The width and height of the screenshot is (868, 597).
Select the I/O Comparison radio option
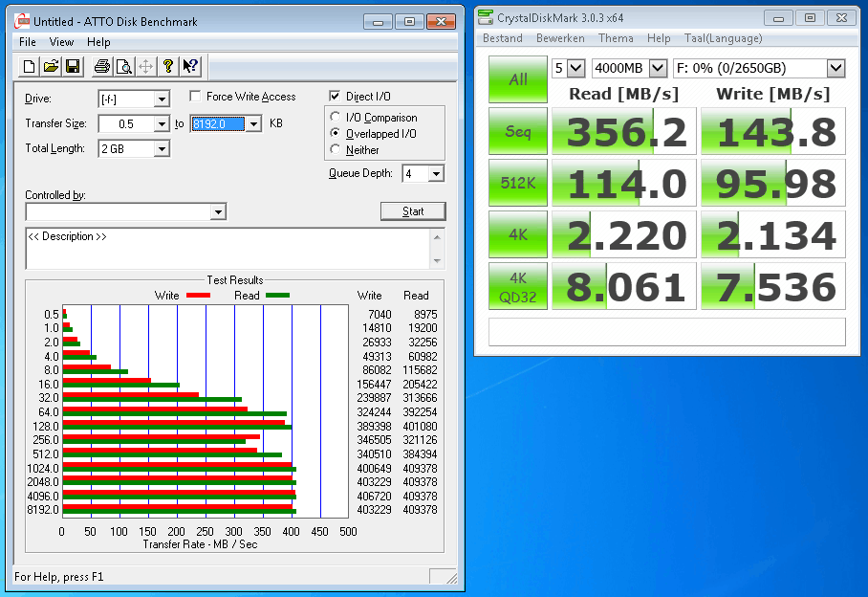coord(335,118)
